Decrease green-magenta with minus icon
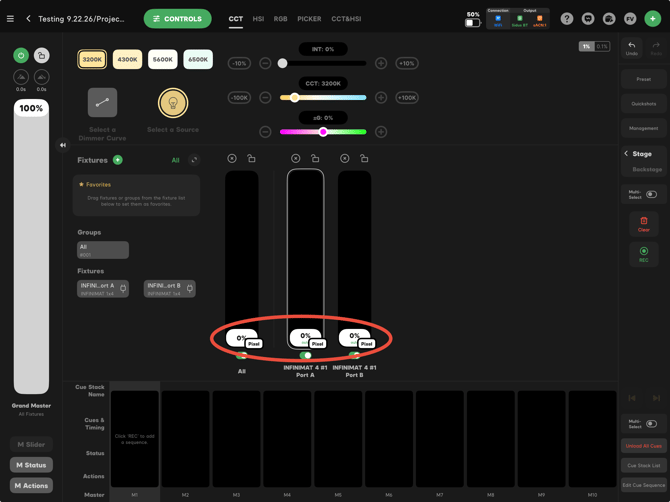This screenshot has height=502, width=670. [x=265, y=132]
